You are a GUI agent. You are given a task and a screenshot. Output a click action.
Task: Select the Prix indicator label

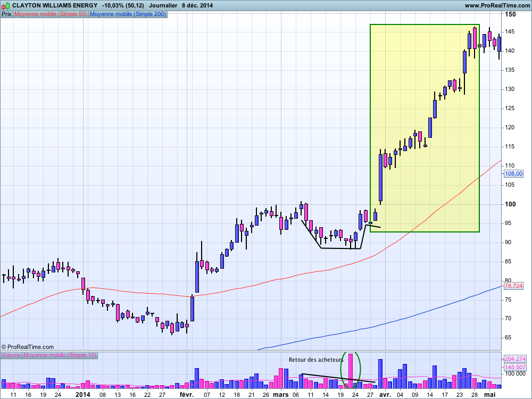tap(6, 14)
